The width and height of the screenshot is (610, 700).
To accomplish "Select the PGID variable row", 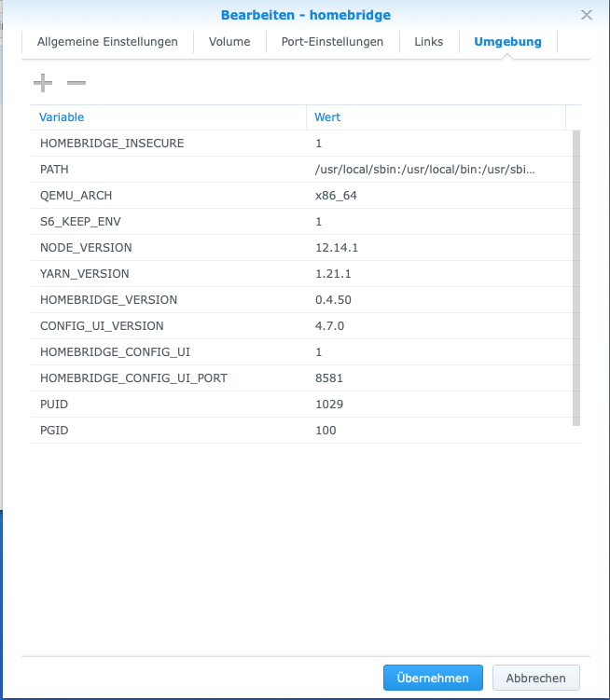I will (54, 431).
